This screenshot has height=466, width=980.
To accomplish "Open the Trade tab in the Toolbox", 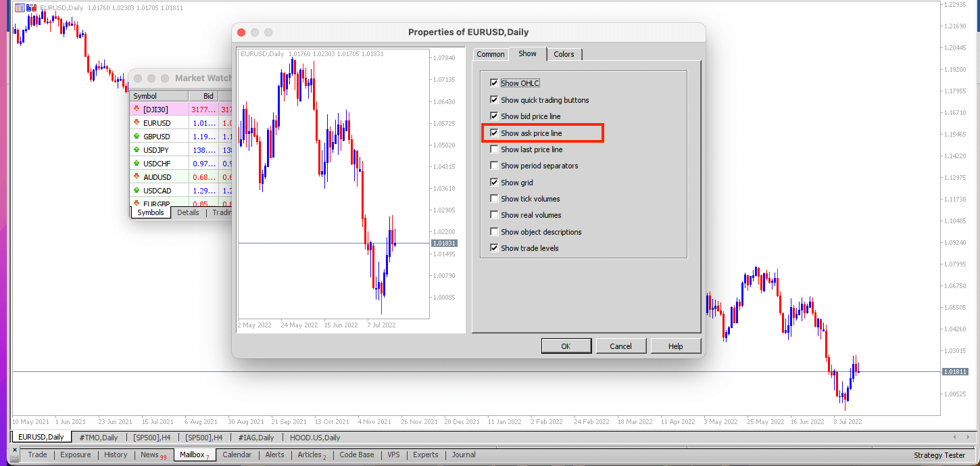I will click(37, 455).
